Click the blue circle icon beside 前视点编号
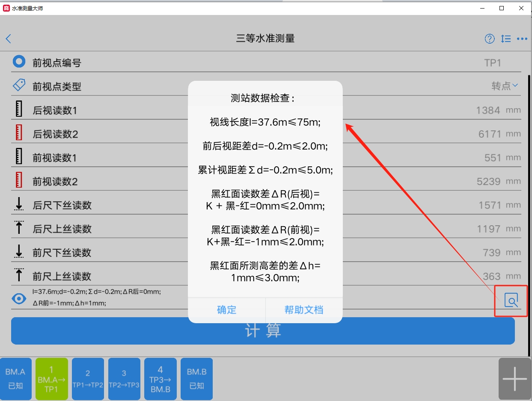 pyautogui.click(x=19, y=61)
